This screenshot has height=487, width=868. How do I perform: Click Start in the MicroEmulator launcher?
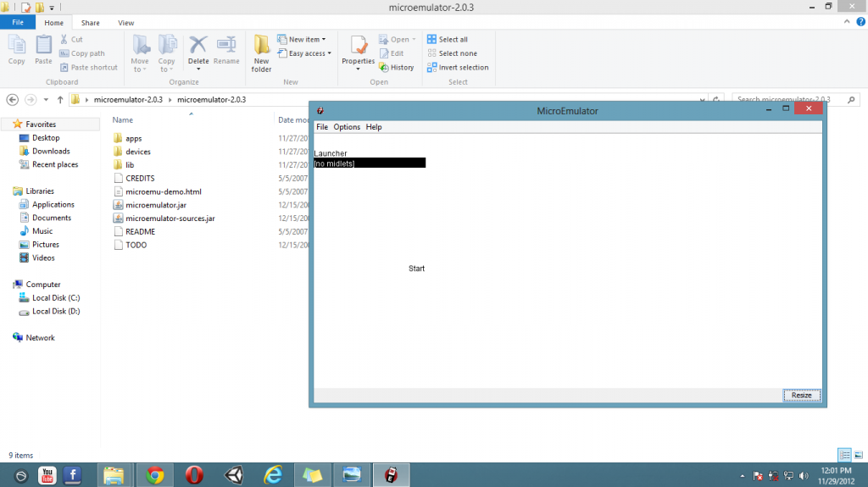[x=416, y=268]
